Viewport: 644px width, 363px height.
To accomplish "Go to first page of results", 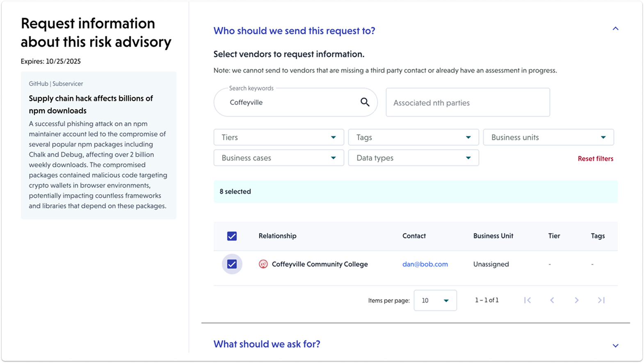I will (x=528, y=300).
